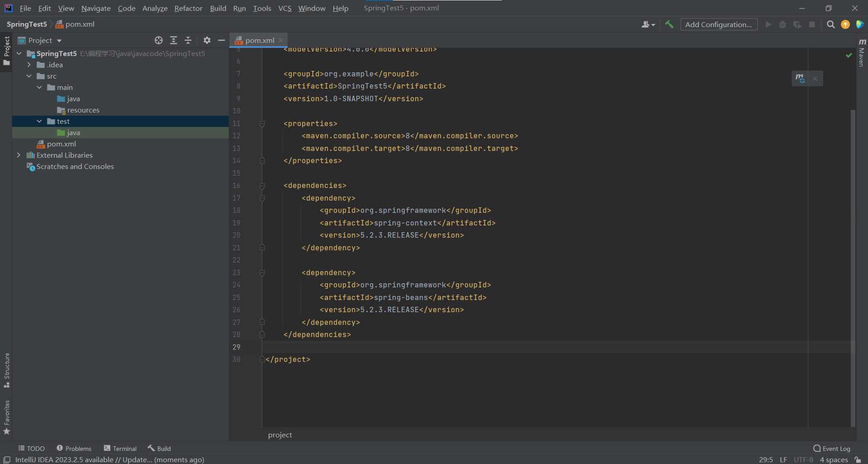
Task: Select opened file locate target icon
Action: (159, 40)
